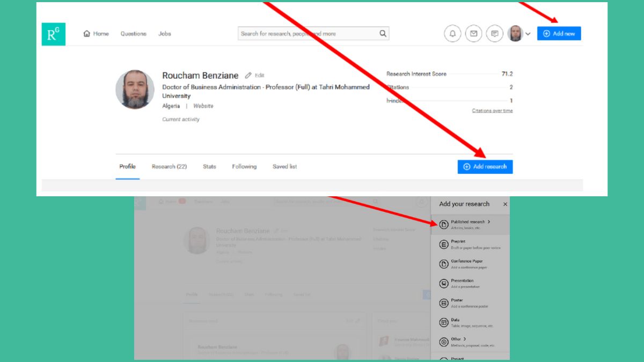This screenshot has width=644, height=362.
Task: Click the Conference Paper label
Action: click(x=467, y=261)
